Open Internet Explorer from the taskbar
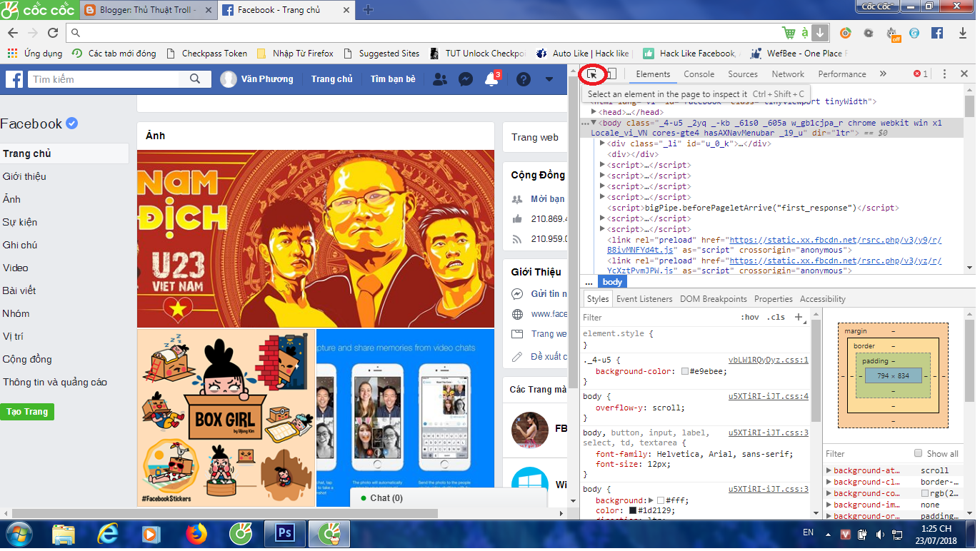 tap(108, 534)
